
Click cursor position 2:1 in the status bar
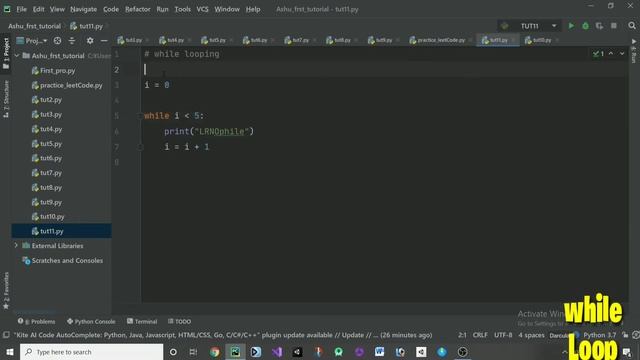[x=462, y=335]
